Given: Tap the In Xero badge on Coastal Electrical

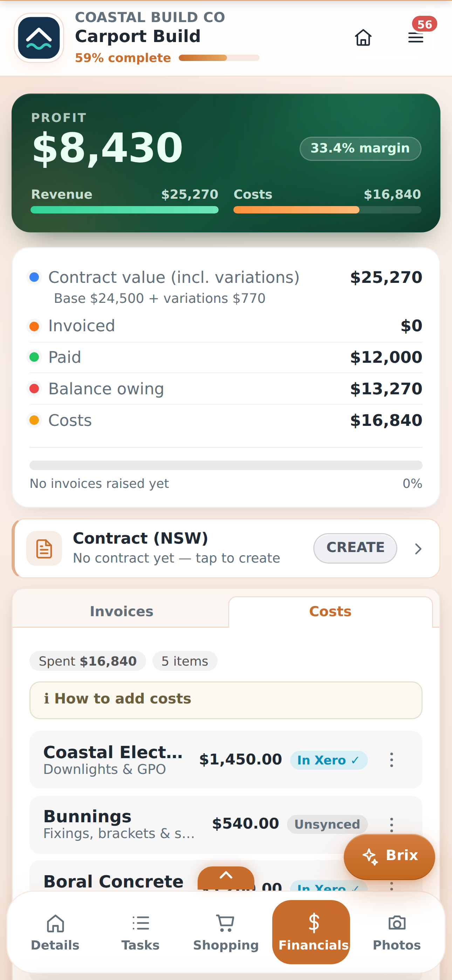Looking at the screenshot, I should pyautogui.click(x=329, y=760).
